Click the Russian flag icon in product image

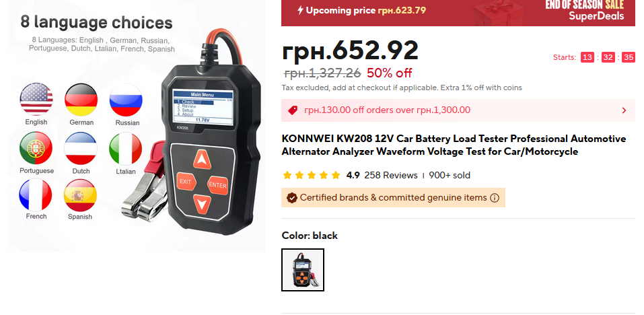click(126, 100)
